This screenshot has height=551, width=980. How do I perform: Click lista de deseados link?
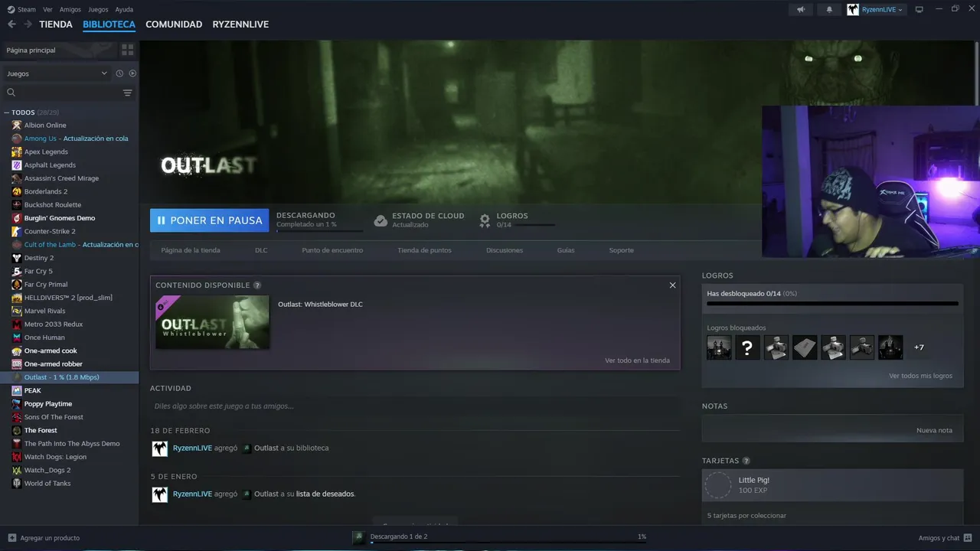tap(325, 494)
